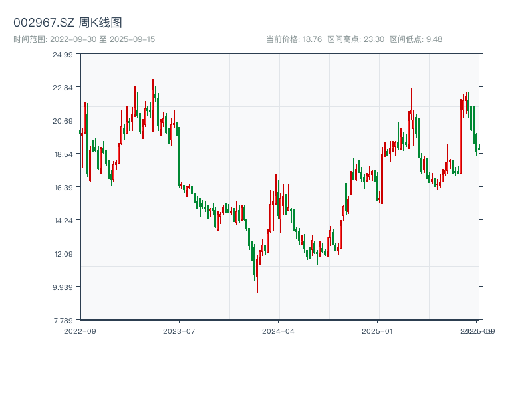Select the 时间范围 date range text
This screenshot has height=399, width=532.
click(x=84, y=39)
